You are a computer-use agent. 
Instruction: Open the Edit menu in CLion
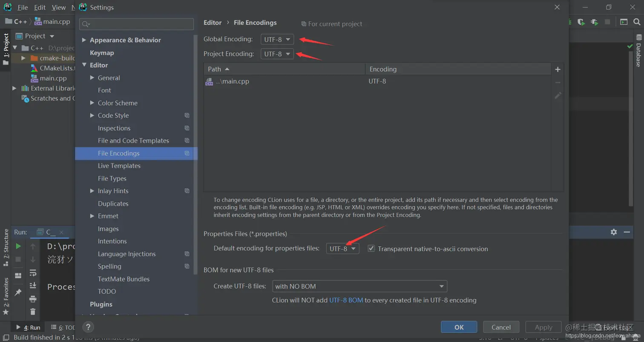[x=40, y=7]
